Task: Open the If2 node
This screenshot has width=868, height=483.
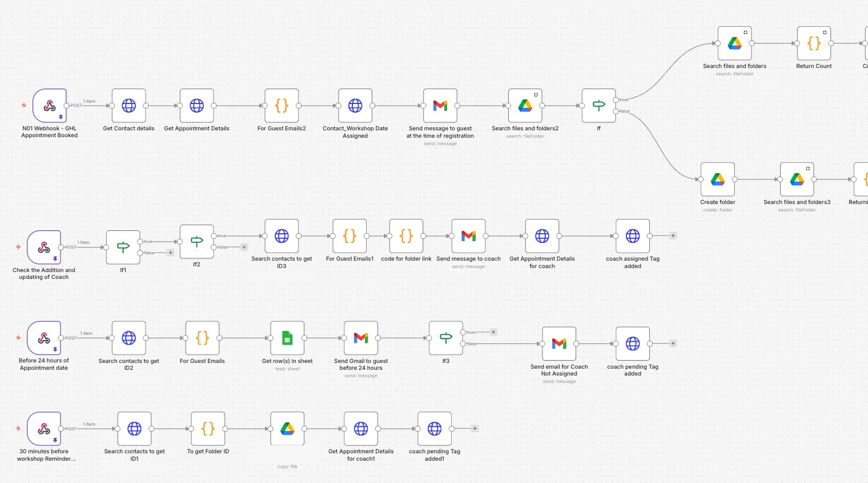Action: 197,241
